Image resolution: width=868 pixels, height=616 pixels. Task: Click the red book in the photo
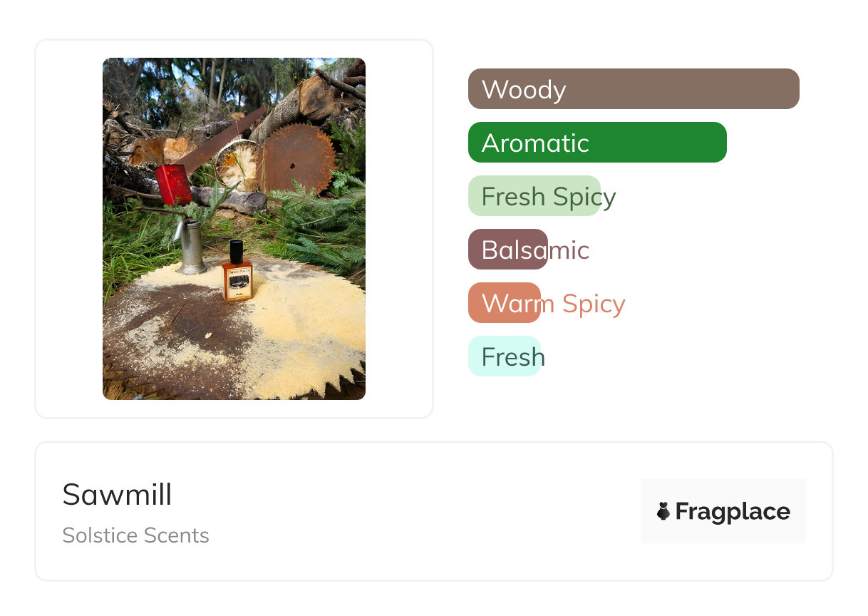pos(174,184)
